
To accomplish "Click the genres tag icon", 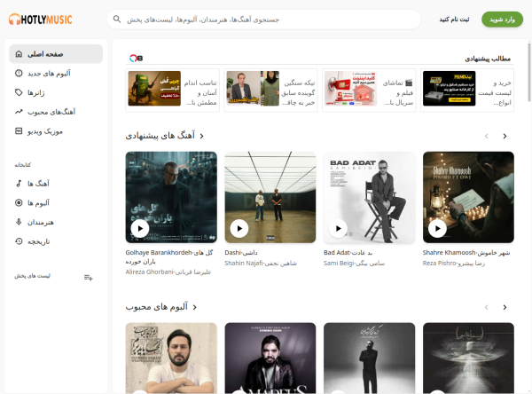I will point(19,92).
